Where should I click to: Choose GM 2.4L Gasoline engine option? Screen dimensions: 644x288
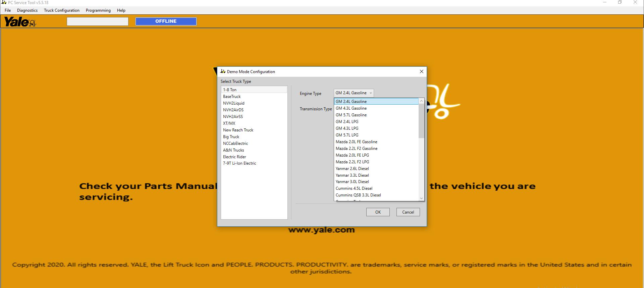click(376, 102)
